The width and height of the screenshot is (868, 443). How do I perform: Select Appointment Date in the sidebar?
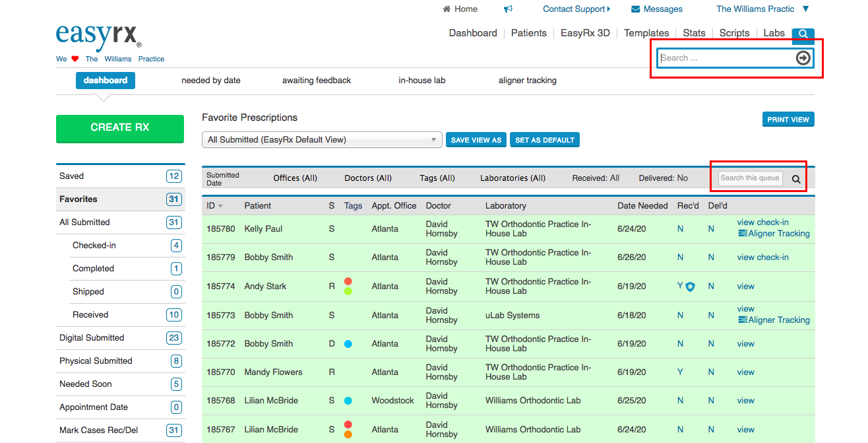(x=121, y=407)
